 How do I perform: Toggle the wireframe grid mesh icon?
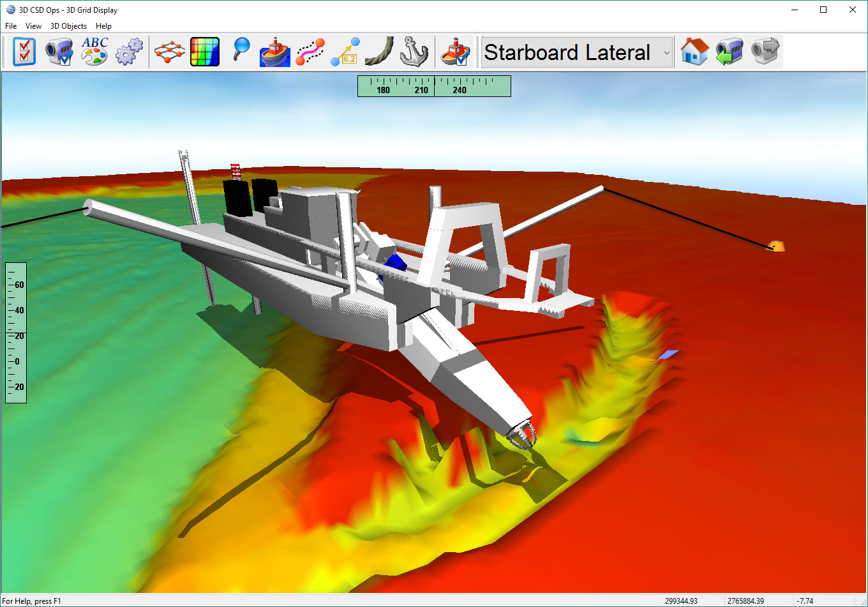click(169, 52)
